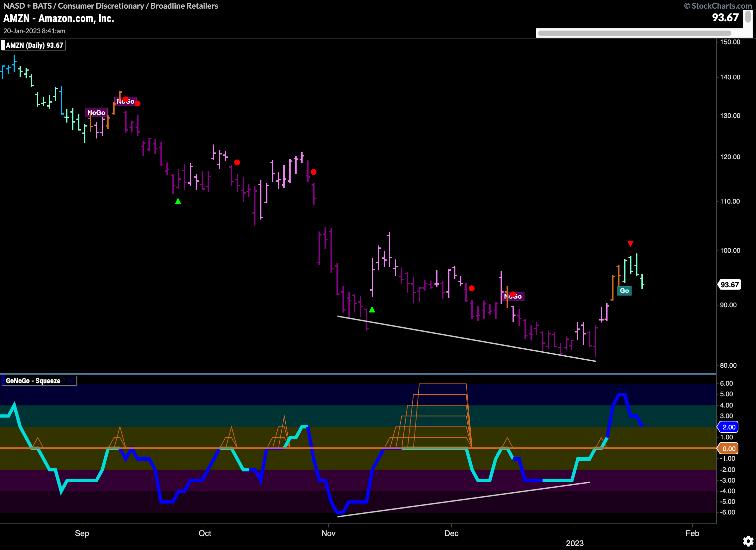Click the StockCharts.com copyright text
The height and width of the screenshot is (550, 756).
click(718, 6)
